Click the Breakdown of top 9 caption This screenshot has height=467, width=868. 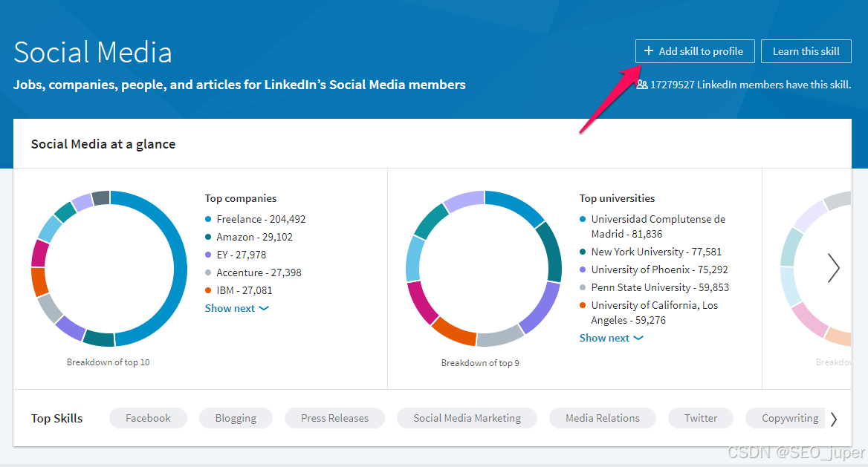click(x=480, y=363)
